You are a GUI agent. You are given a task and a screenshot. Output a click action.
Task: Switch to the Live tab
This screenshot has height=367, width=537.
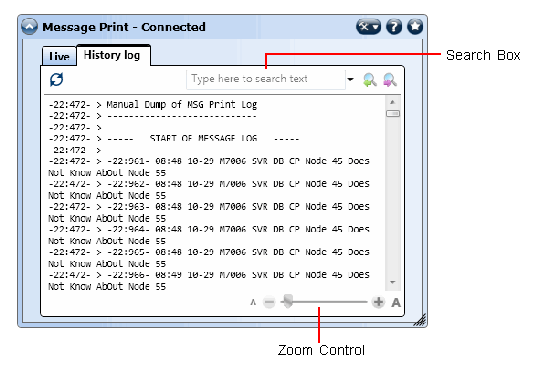point(59,56)
